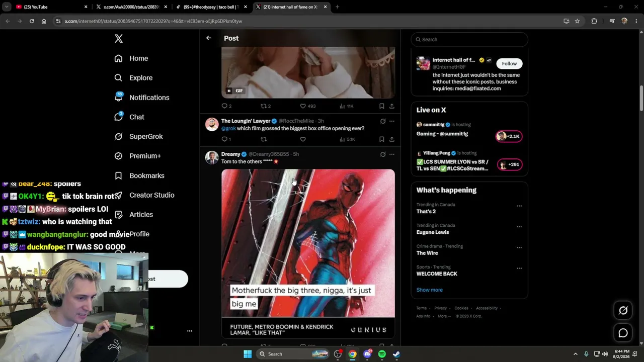
Task: Click Show more under What's happening
Action: [x=430, y=290]
